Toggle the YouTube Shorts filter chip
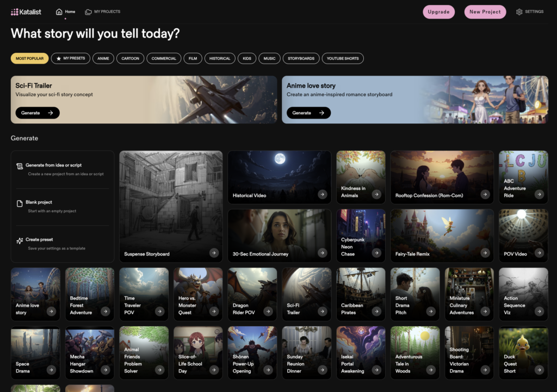This screenshot has height=392, width=557. coord(343,58)
